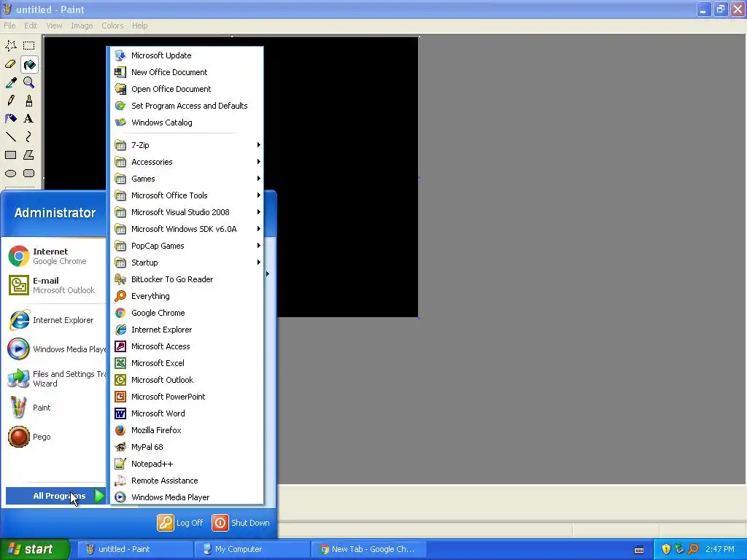Click All Programs in Start menu
The width and height of the screenshot is (747, 560).
[x=55, y=496]
